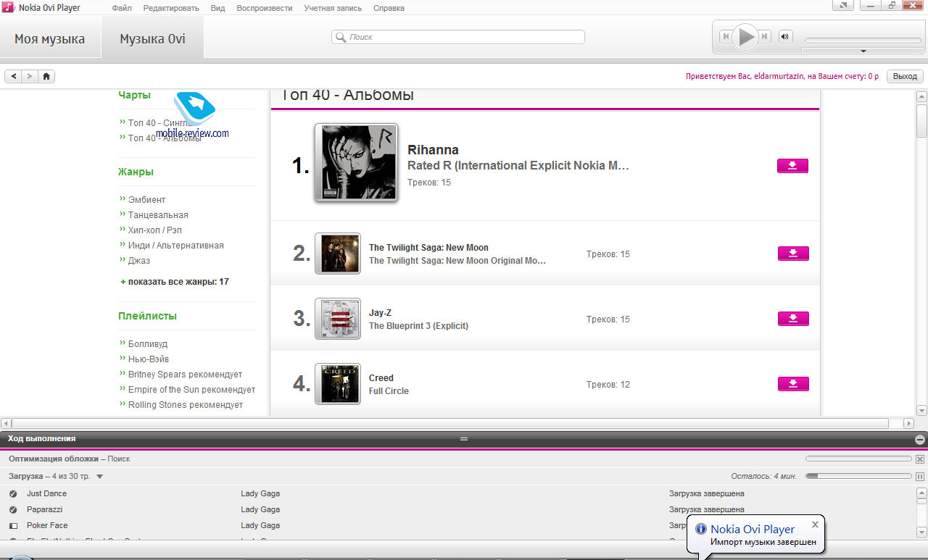The image size is (928, 560).
Task: Download Jay-Z The Blueprint 3 album
Action: click(x=792, y=319)
